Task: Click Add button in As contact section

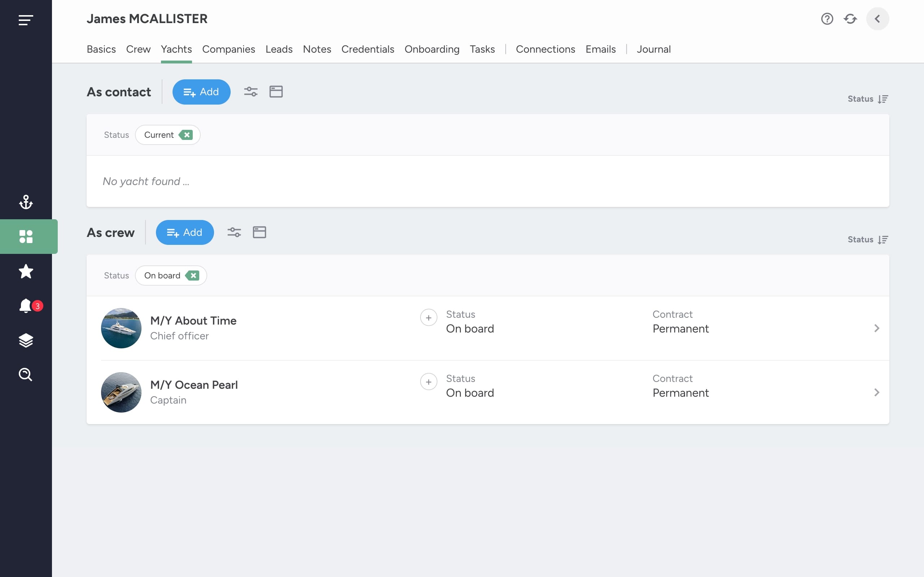Action: (201, 92)
